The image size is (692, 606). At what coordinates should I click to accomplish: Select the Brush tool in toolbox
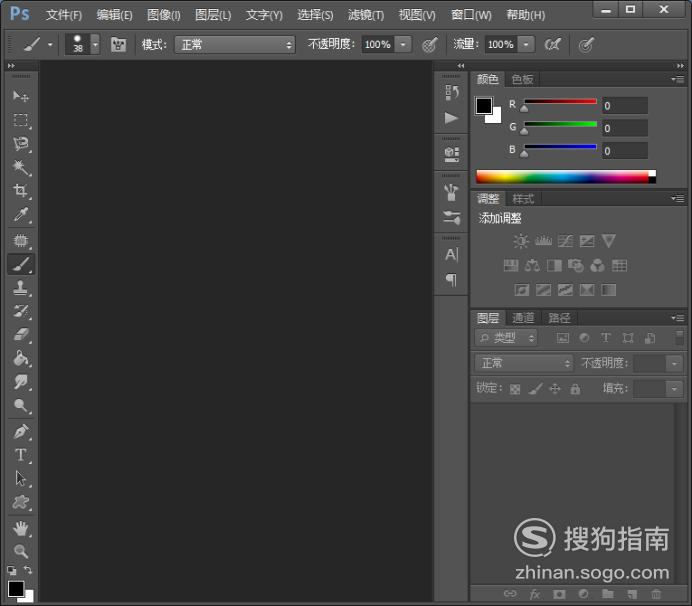click(20, 264)
